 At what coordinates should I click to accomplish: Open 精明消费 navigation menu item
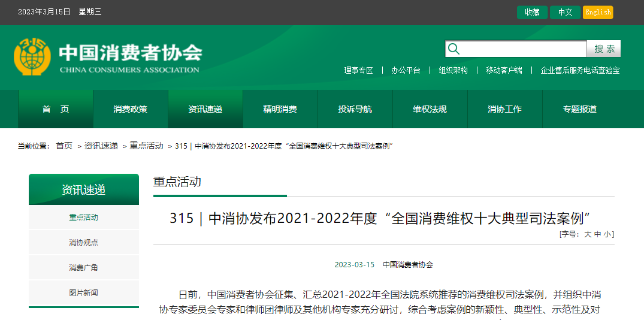280,109
